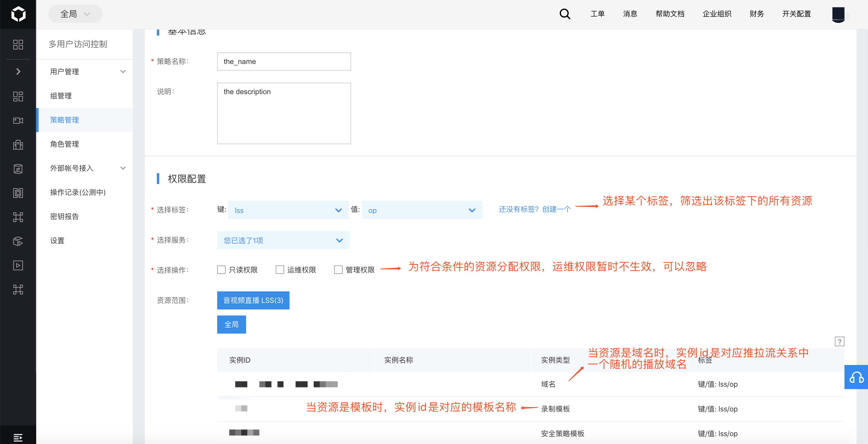Open the search magnifier in top bar

click(x=565, y=14)
